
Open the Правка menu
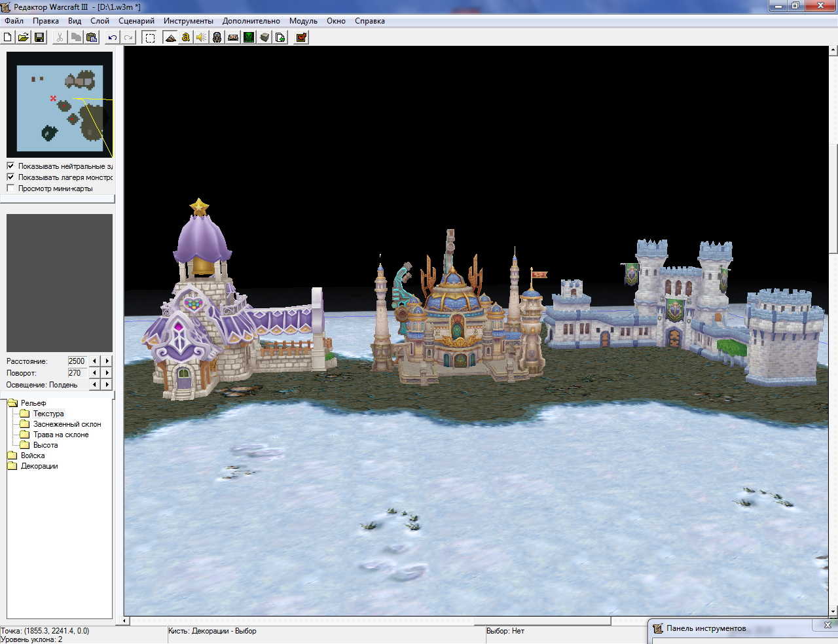pyautogui.click(x=46, y=21)
